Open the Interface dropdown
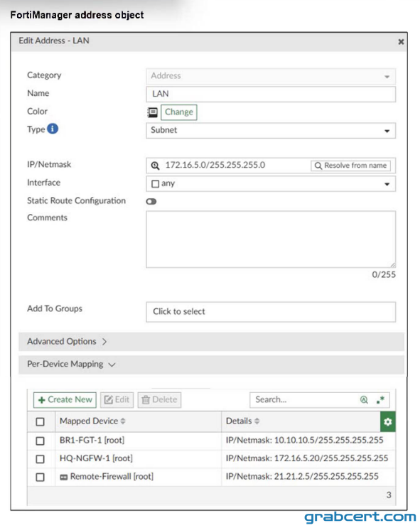The image size is (420, 528). pos(271,183)
